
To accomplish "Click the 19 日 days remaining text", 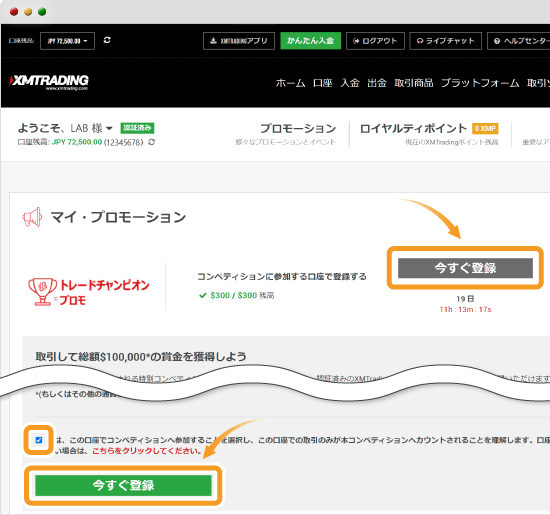I will 465,299.
